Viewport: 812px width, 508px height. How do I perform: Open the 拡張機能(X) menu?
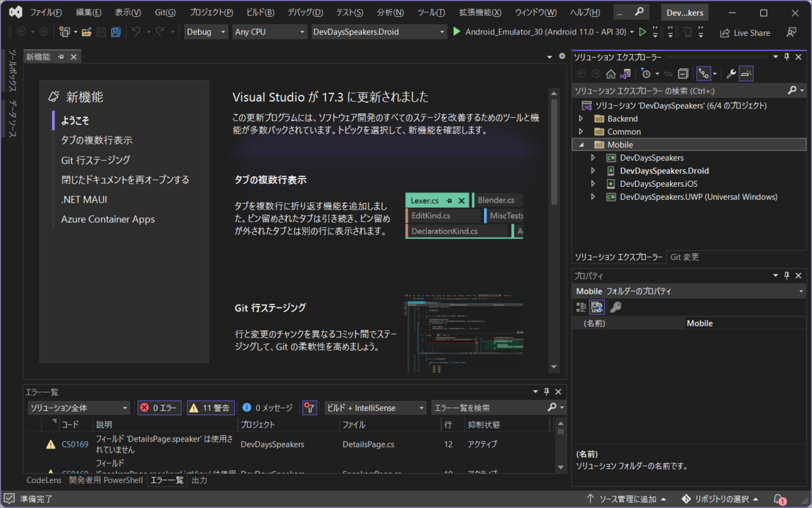pyautogui.click(x=480, y=13)
